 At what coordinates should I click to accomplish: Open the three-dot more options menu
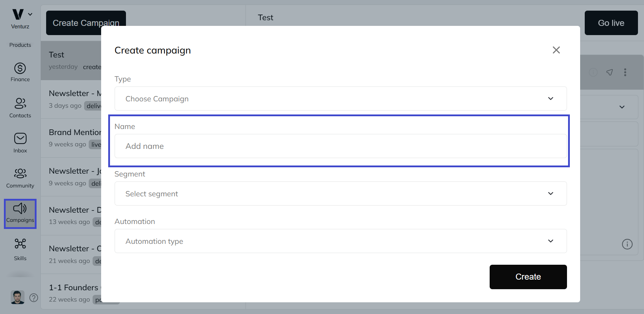coord(625,72)
